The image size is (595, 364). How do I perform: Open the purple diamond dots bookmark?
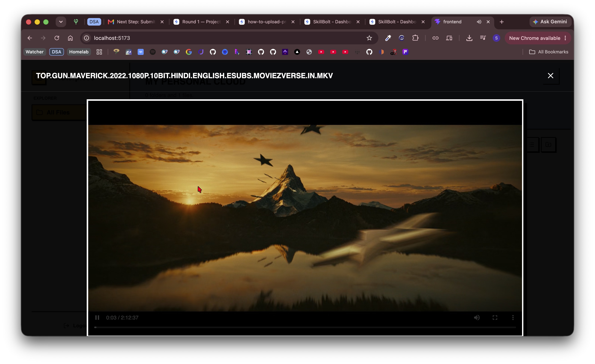[285, 52]
